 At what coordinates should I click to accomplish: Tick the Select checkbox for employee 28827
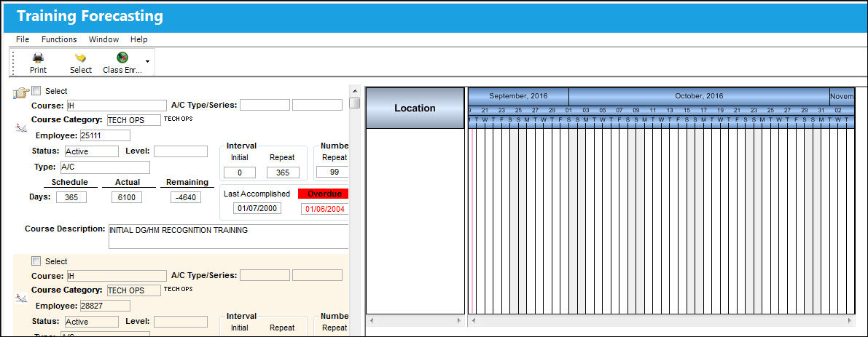[x=36, y=261]
